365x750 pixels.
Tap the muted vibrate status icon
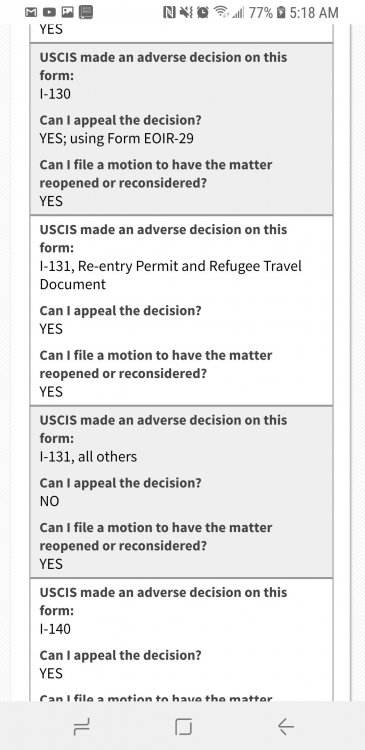[x=186, y=12]
